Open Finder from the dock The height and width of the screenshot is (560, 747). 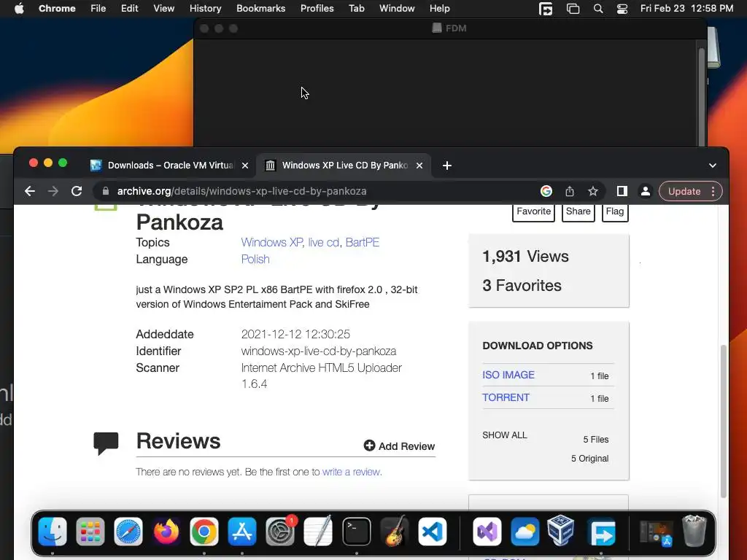click(53, 532)
